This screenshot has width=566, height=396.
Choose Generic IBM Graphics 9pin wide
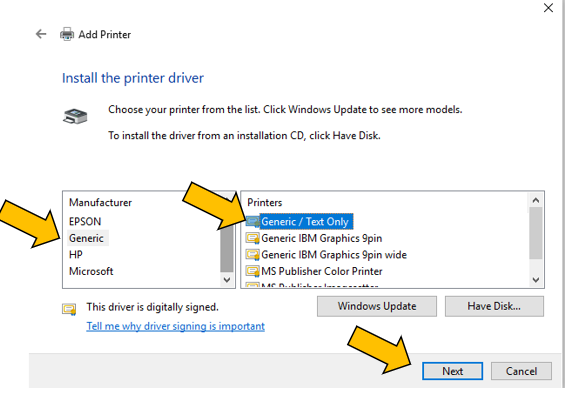point(334,255)
